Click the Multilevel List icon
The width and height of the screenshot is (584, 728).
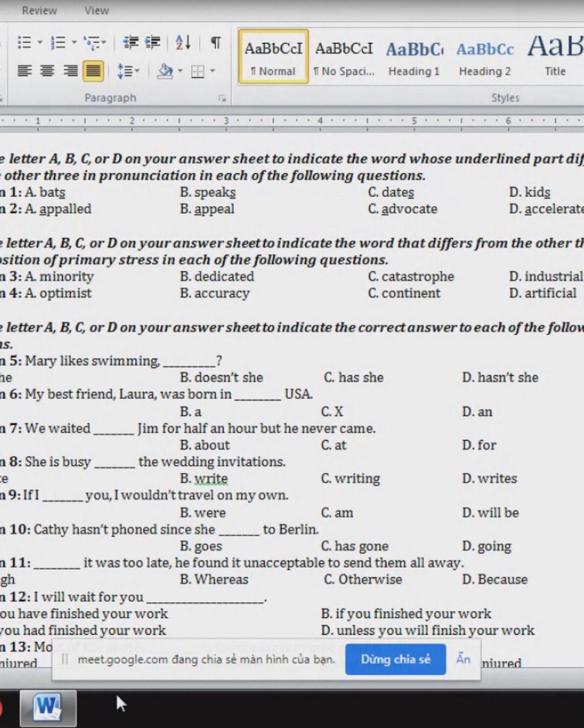tap(95, 42)
